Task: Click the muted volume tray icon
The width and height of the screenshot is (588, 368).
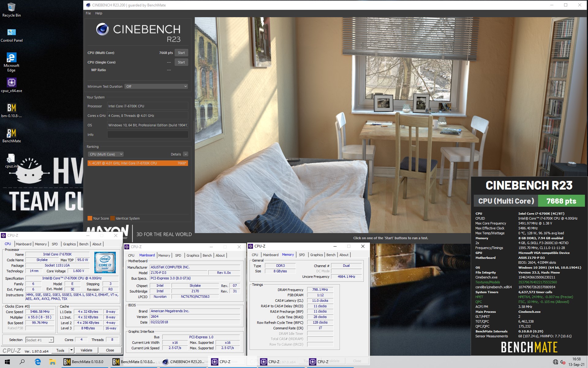Action: coord(563,362)
